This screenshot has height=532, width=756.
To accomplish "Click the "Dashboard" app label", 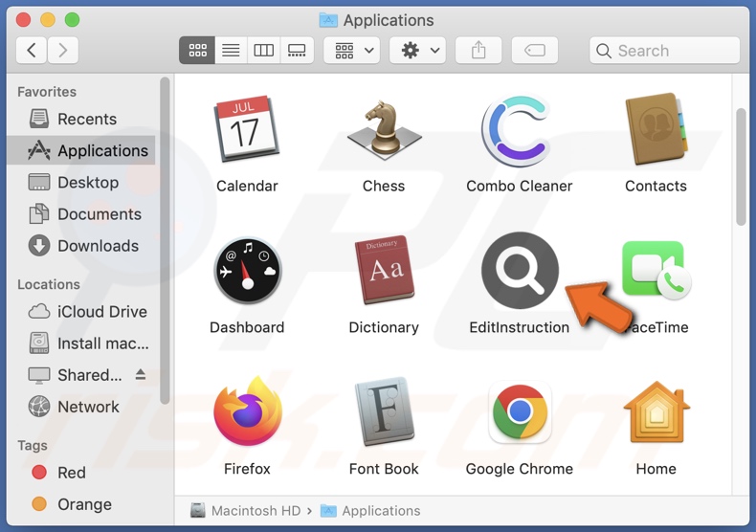I will click(247, 327).
